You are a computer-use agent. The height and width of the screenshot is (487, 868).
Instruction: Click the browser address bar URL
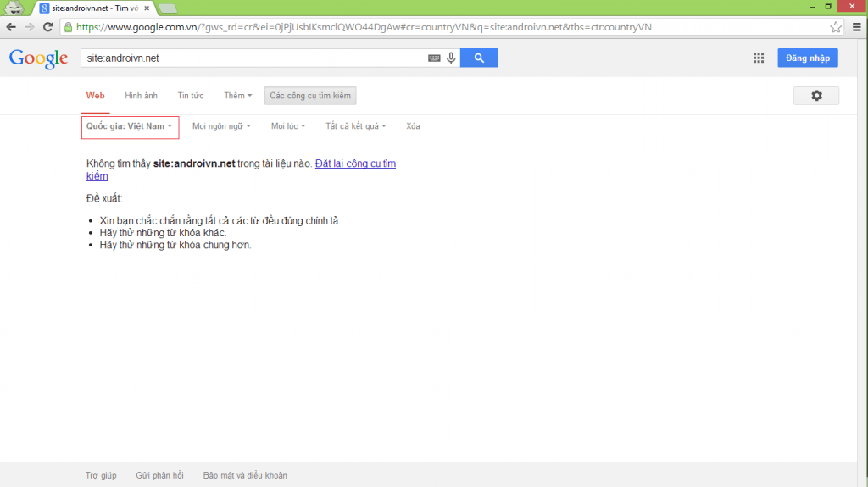[x=364, y=27]
